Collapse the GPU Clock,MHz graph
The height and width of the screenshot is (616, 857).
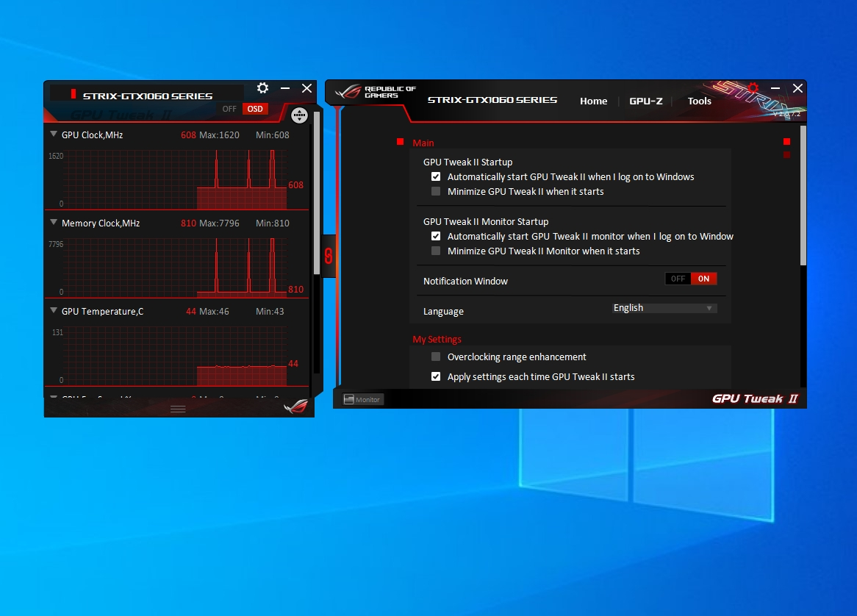tap(54, 134)
